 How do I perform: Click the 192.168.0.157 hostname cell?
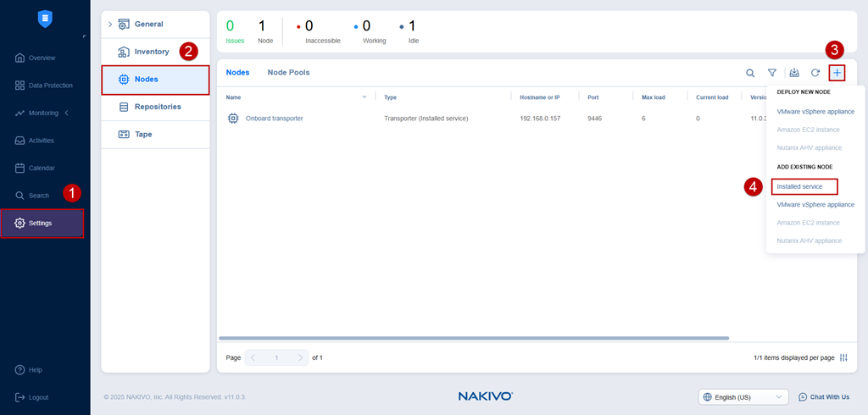540,119
